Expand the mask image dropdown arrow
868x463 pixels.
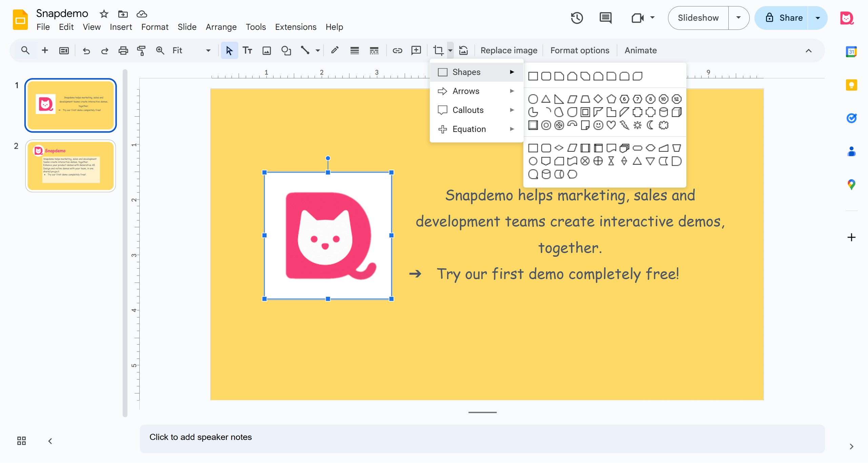tap(450, 51)
